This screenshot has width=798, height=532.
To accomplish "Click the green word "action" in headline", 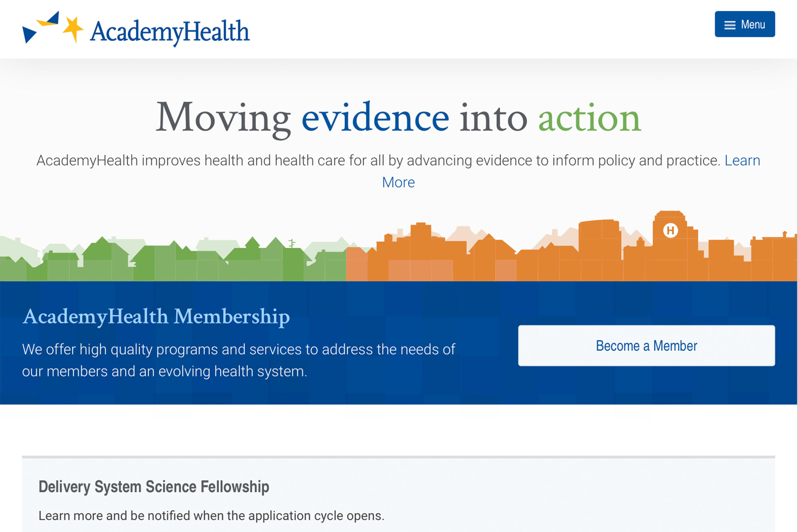I will 589,118.
